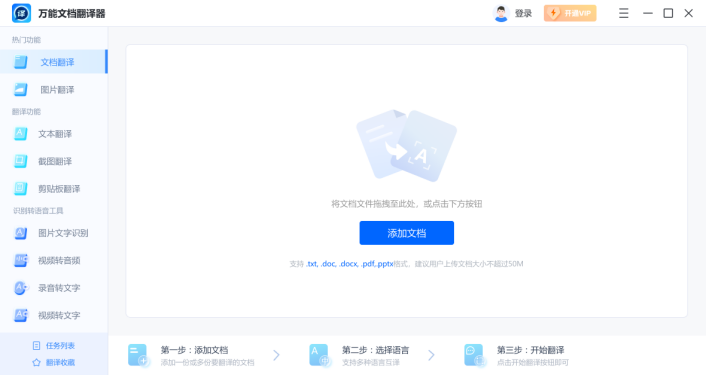Open 文档翻译 document translation icon
Screen dimensions: 706x375
pyautogui.click(x=21, y=62)
